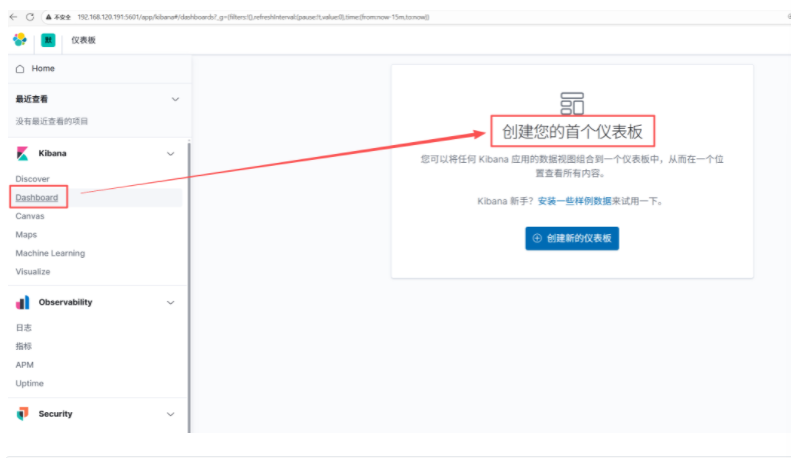
Task: Collapse the 最近查看 section
Action: coord(175,99)
